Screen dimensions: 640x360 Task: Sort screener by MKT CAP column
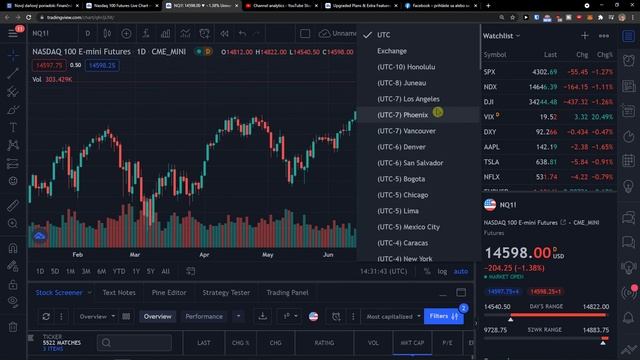[412, 342]
